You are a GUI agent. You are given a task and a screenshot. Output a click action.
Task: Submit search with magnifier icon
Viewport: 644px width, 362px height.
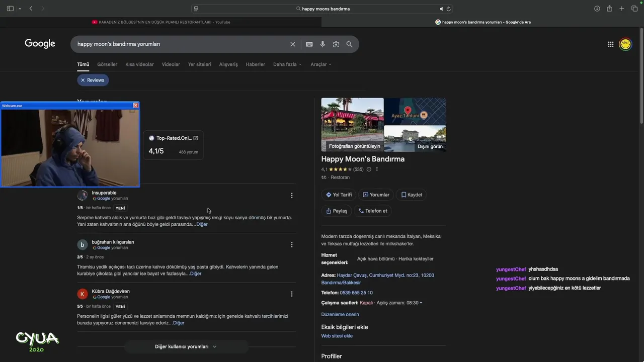coord(349,44)
